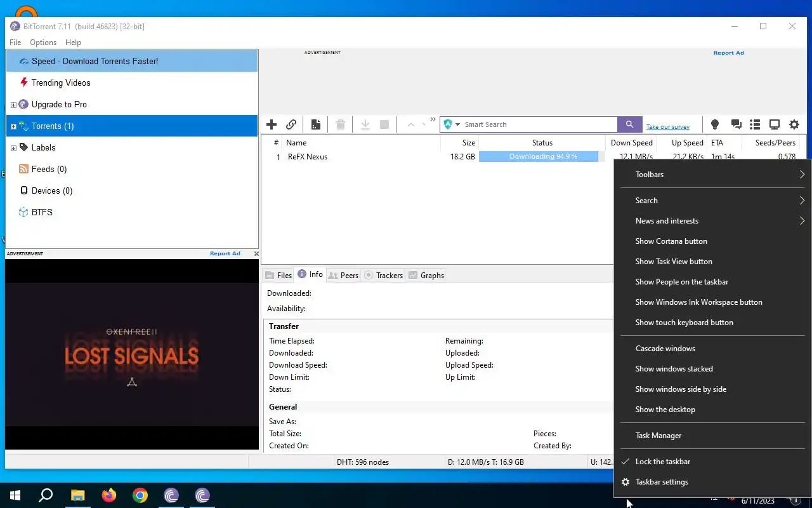Start torrent download arrow icon
This screenshot has height=508, width=812.
coord(365,124)
